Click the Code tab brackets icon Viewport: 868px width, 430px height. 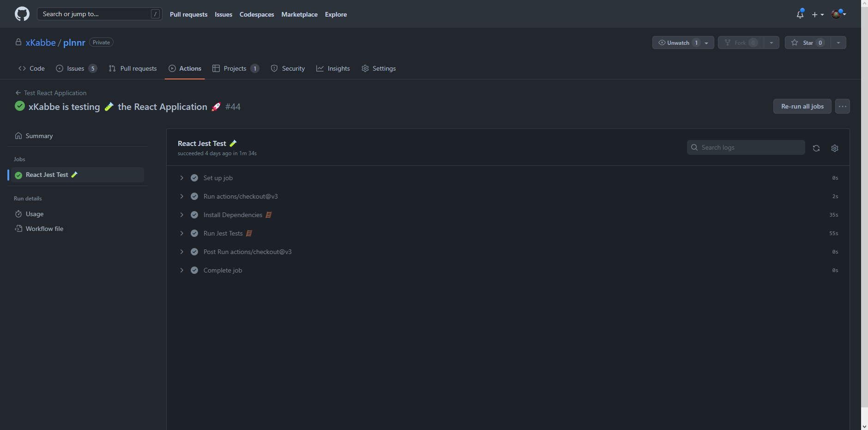[22, 68]
